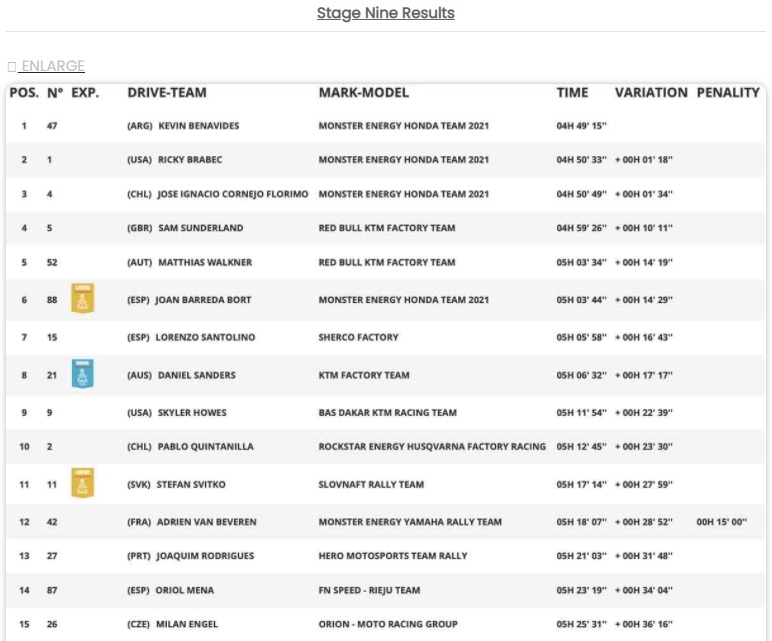Image resolution: width=772 pixels, height=641 pixels.
Task: Select rider name LORENZO SANTOLINO
Action: pos(205,337)
